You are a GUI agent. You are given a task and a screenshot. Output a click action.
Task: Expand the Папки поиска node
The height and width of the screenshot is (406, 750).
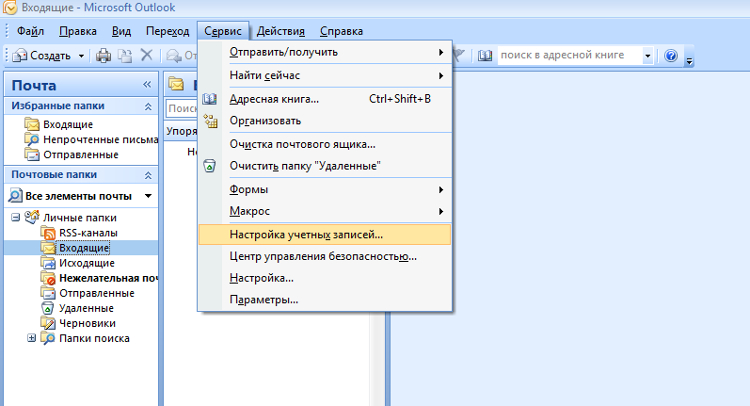pyautogui.click(x=31, y=338)
